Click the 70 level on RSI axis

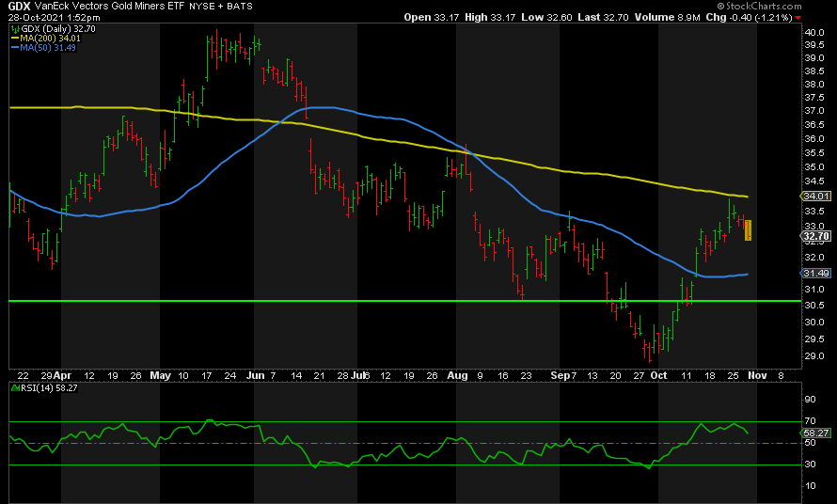tap(810, 420)
